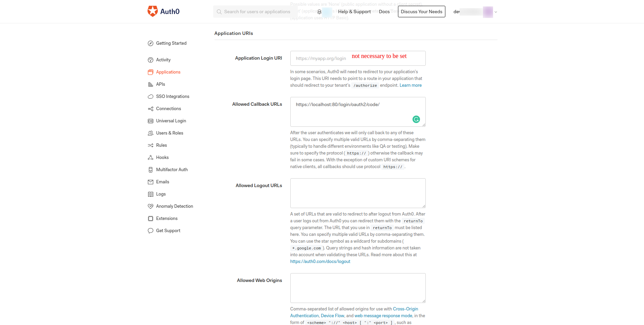Open the Docs link in header
Viewport: 644px width, 325px height.
(x=384, y=12)
